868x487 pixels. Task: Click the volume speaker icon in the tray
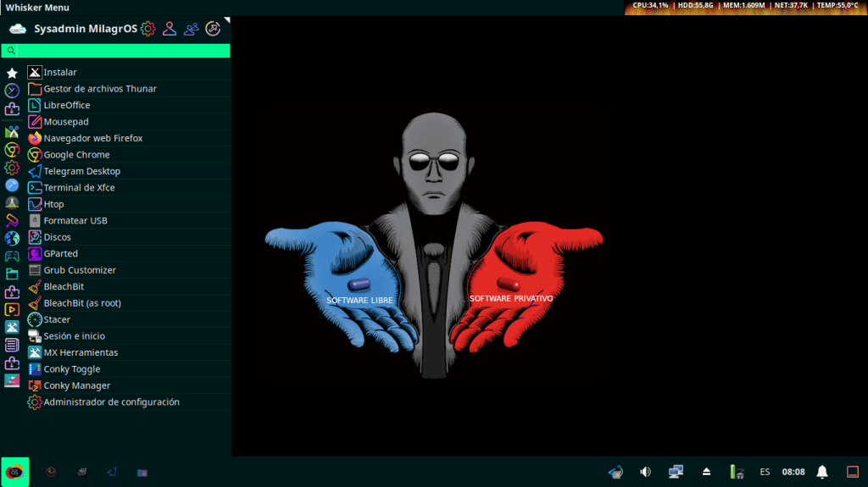coord(645,472)
